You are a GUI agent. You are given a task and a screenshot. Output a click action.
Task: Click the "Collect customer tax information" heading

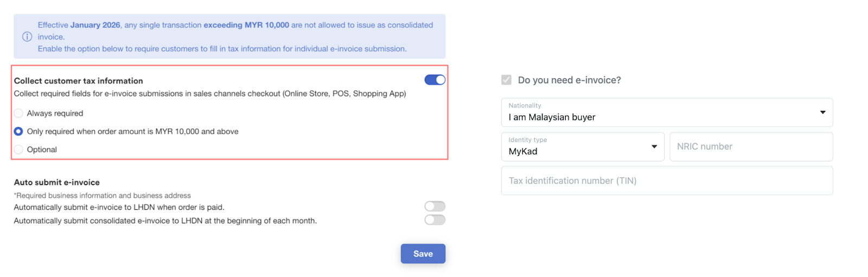pyautogui.click(x=79, y=81)
